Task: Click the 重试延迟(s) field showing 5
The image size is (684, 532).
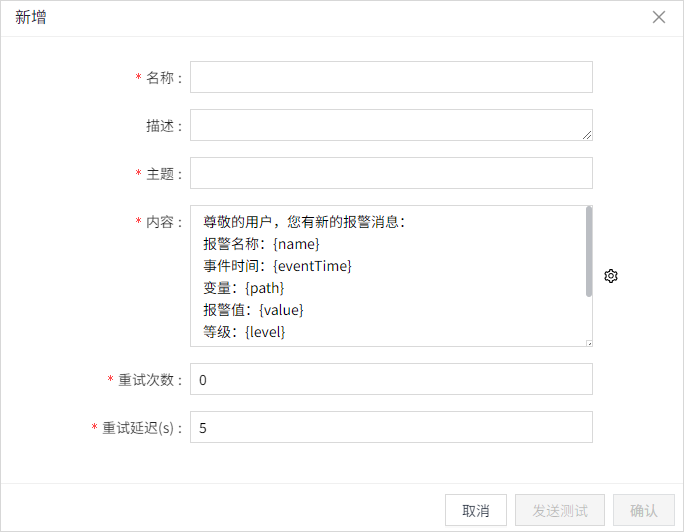Action: pyautogui.click(x=391, y=427)
